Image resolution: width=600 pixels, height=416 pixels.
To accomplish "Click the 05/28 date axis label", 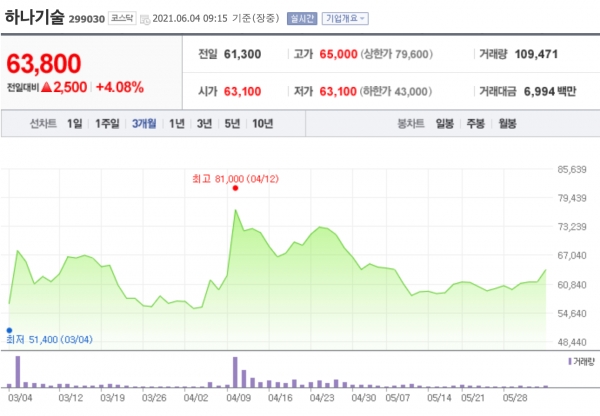I will 515,398.
